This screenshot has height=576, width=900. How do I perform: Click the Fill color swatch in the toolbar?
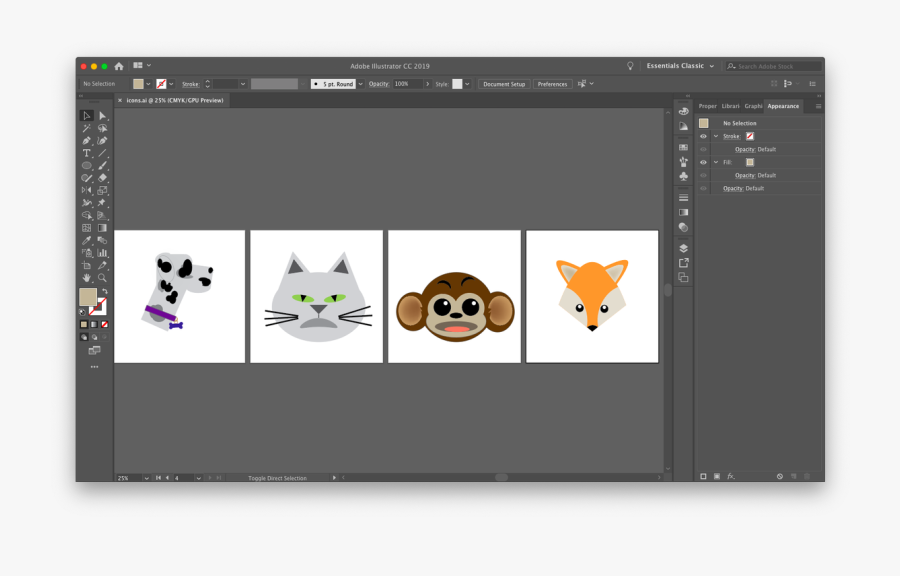pos(138,84)
